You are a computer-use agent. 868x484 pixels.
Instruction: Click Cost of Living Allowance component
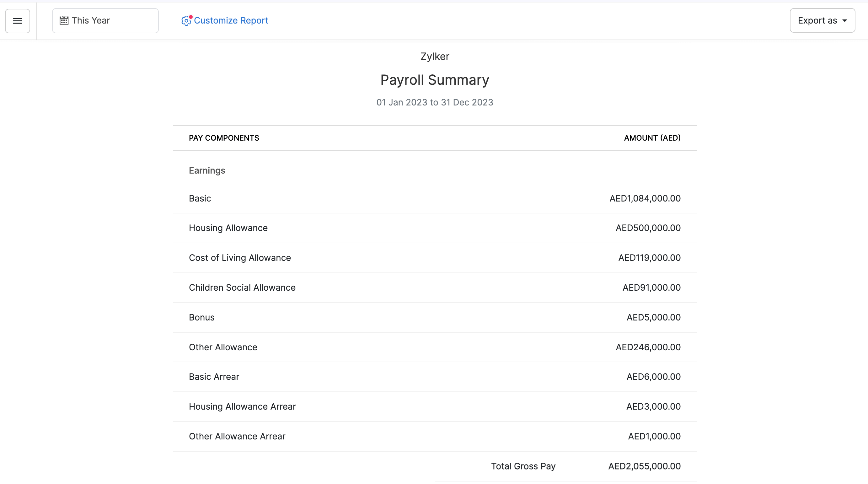tap(239, 257)
